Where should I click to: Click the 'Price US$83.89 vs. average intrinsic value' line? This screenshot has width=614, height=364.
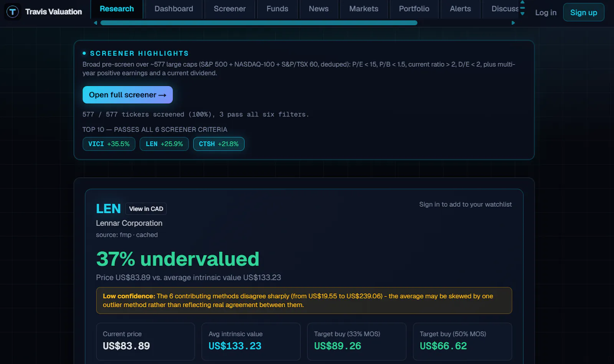coord(188,277)
